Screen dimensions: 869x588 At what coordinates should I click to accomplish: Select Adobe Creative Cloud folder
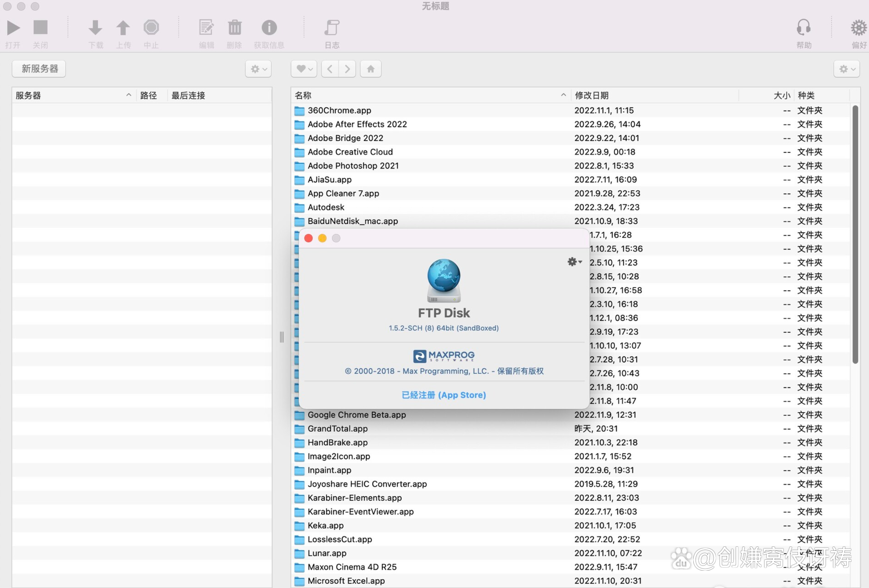570,152
